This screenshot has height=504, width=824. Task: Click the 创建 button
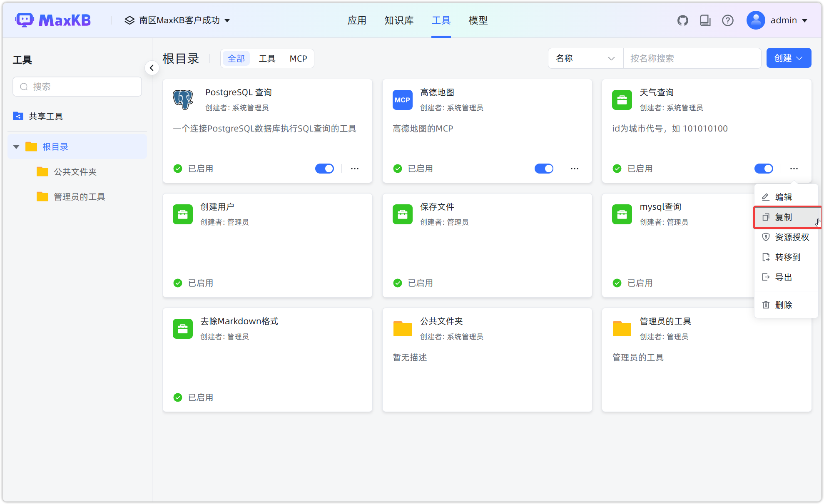pos(788,58)
